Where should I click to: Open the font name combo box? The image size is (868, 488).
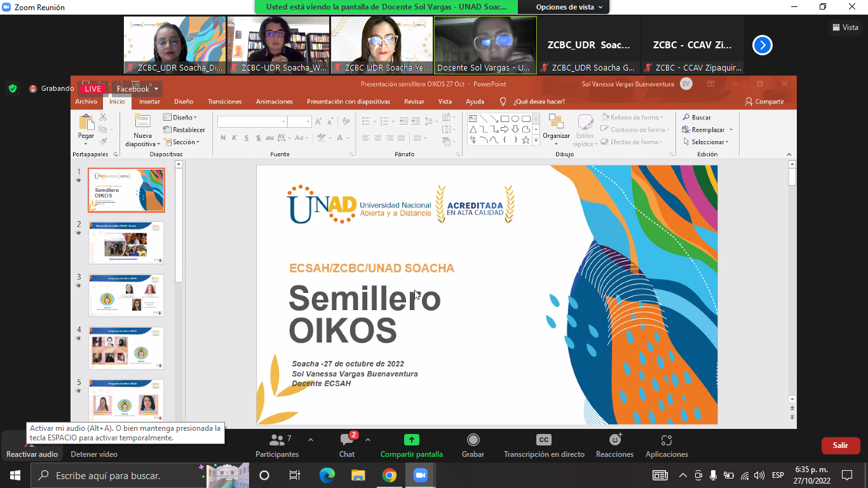(252, 121)
